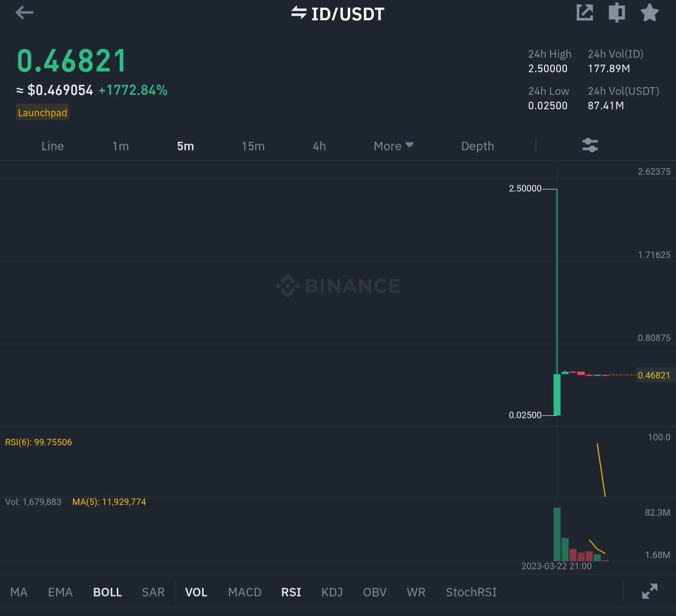Toggle the BOLL indicator off
This screenshot has width=676, height=616.
click(x=107, y=592)
